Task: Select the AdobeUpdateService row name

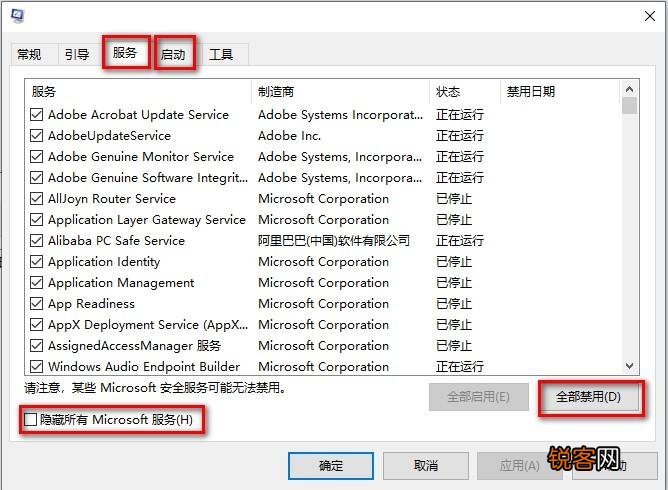Action: 109,135
